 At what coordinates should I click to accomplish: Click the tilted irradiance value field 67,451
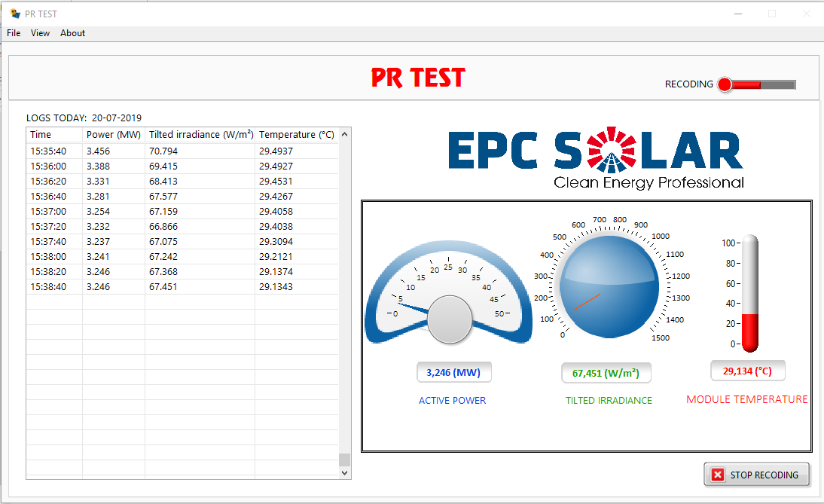coord(606,373)
